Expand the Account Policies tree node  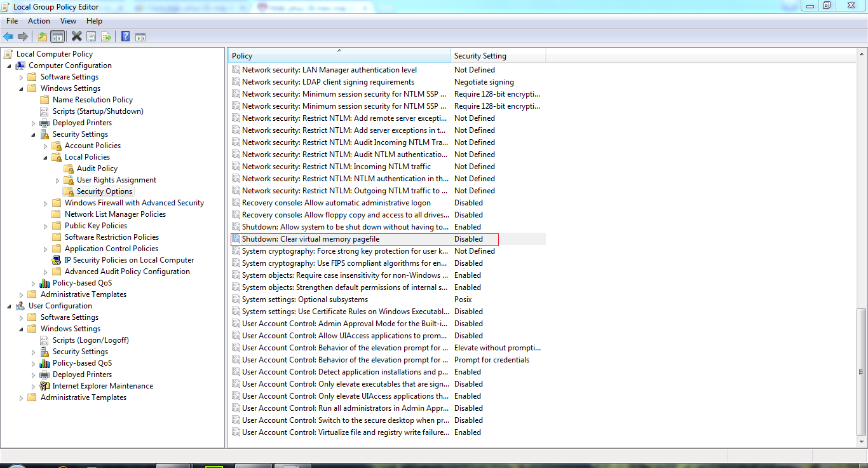tap(45, 146)
